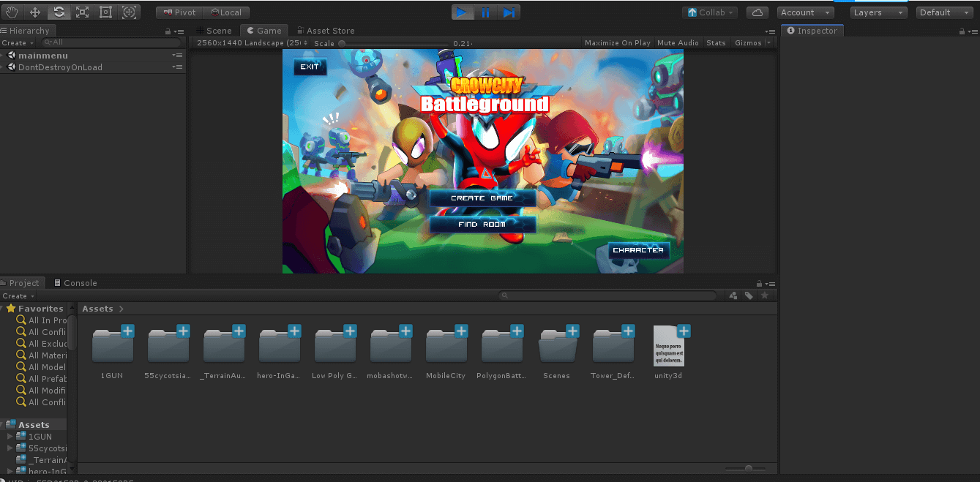Image resolution: width=980 pixels, height=482 pixels.
Task: Advance one frame with the Step button
Action: point(509,12)
